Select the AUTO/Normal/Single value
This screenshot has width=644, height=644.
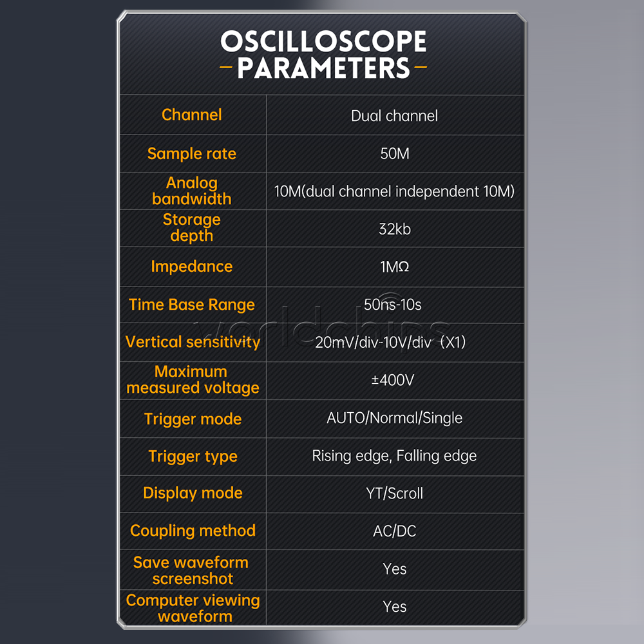click(x=395, y=418)
